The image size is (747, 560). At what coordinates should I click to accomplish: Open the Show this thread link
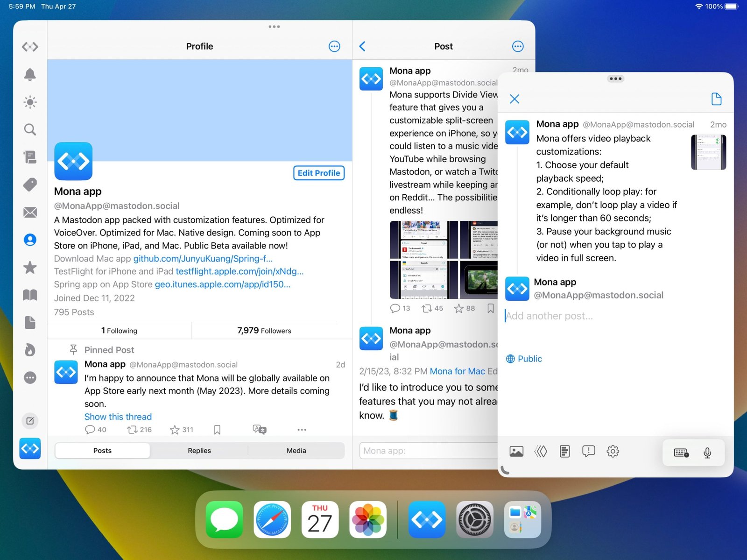[118, 417]
